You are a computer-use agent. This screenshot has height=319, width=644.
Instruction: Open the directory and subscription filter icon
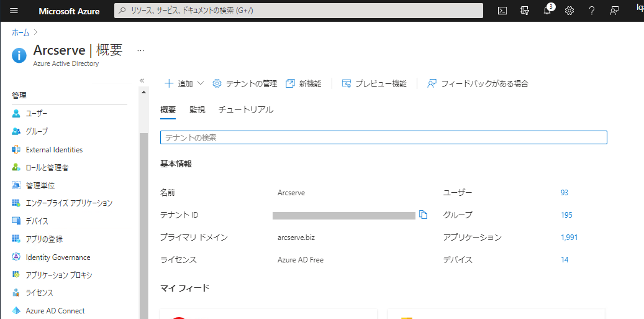click(x=525, y=11)
